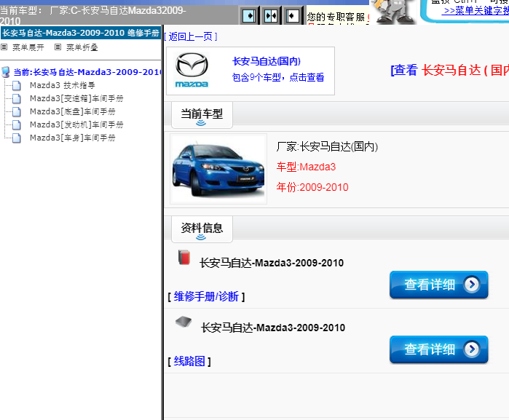Click the customer service mascot image
The height and width of the screenshot is (420, 509).
pyautogui.click(x=393, y=12)
